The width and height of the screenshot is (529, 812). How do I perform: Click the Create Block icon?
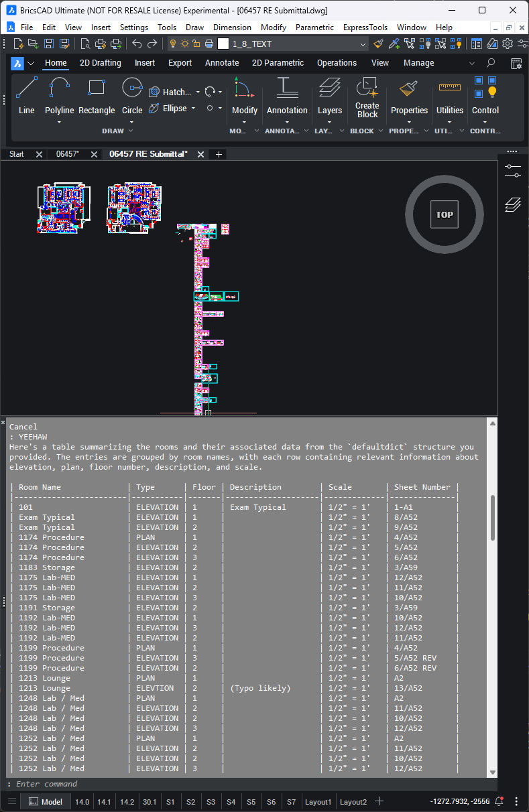pyautogui.click(x=367, y=97)
